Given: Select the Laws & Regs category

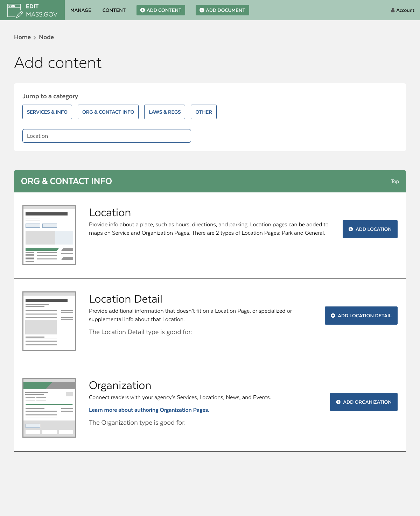Looking at the screenshot, I should (164, 112).
